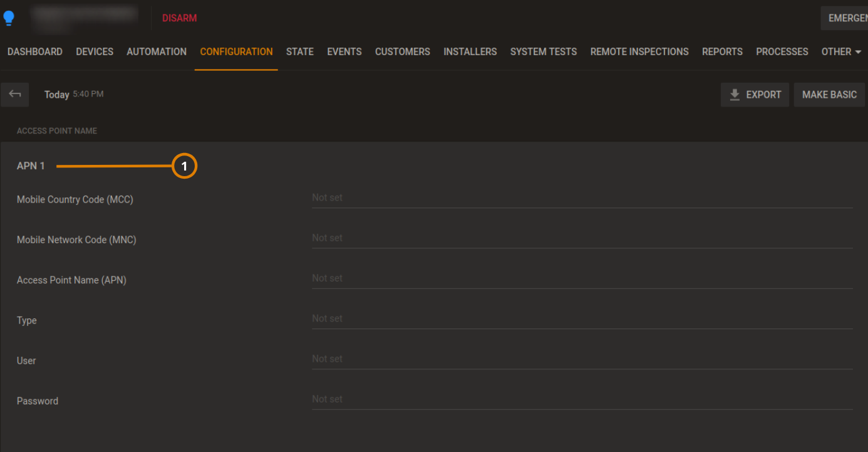The height and width of the screenshot is (452, 868).
Task: Open the DEVICES tab
Action: (x=95, y=51)
